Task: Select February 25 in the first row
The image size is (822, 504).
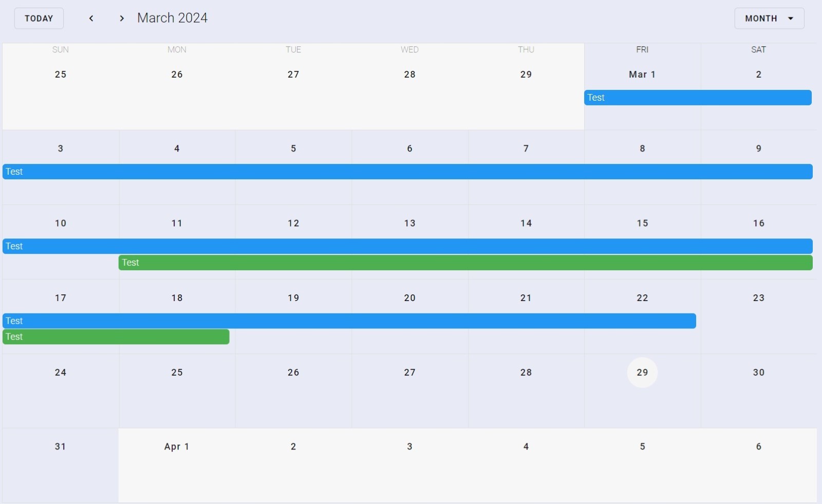Action: point(61,74)
